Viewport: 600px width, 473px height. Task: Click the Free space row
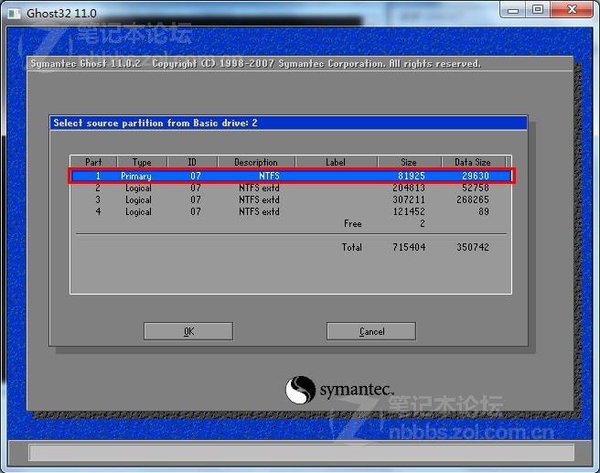pos(352,224)
